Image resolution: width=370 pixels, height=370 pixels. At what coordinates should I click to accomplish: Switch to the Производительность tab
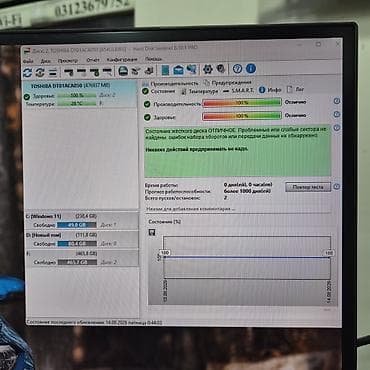tap(171, 83)
